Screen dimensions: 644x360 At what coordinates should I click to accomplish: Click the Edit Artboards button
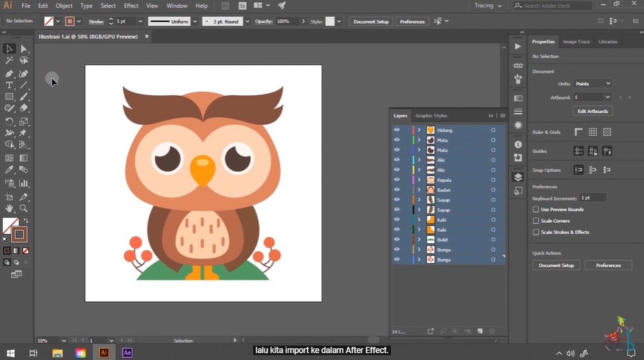592,111
